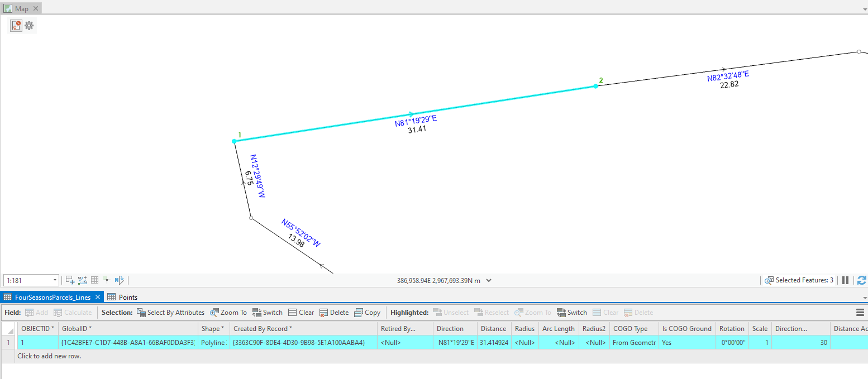Expand the coordinate display dropdown
This screenshot has width=868, height=379.
click(x=488, y=280)
